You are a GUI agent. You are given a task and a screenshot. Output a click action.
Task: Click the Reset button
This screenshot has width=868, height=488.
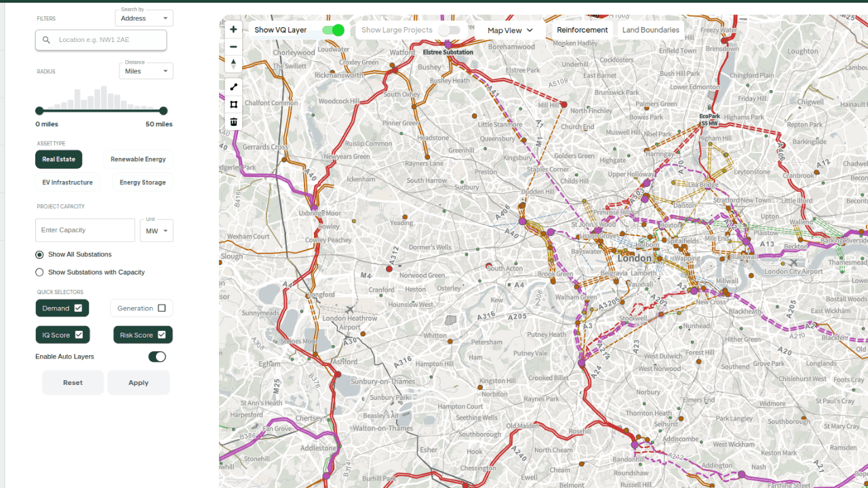[73, 382]
